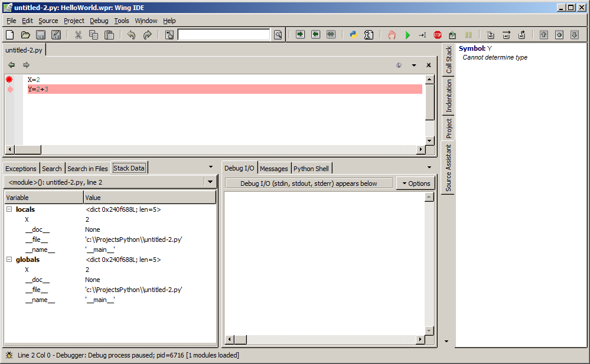Collapse the globals tree node
590x364 pixels.
(x=9, y=260)
